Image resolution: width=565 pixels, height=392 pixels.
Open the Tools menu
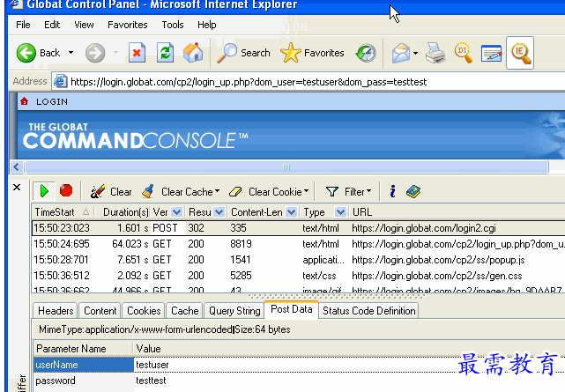click(x=173, y=25)
